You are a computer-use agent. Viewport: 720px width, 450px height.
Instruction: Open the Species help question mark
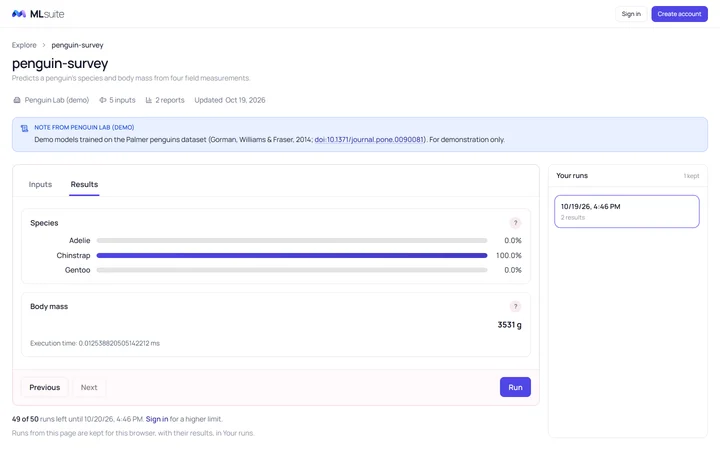pos(515,223)
